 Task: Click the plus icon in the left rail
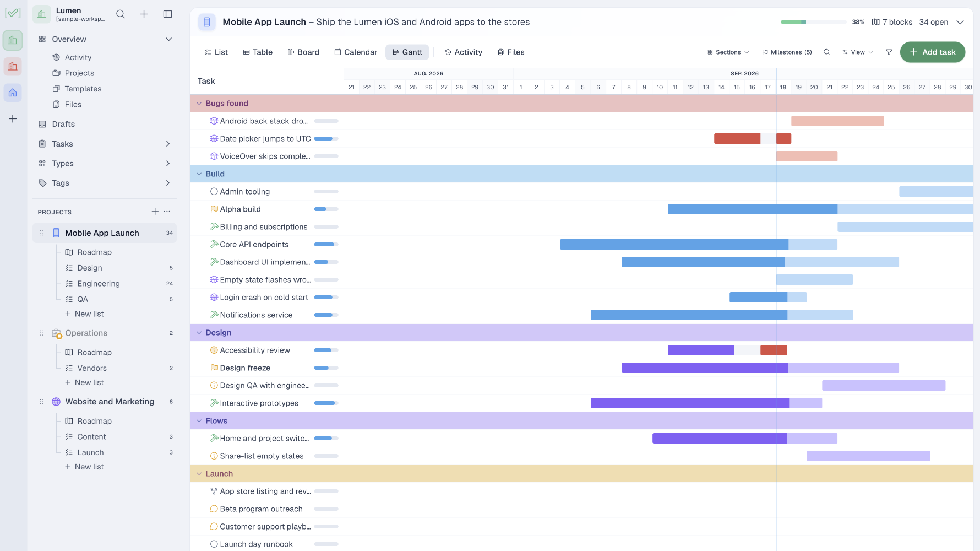[x=13, y=119]
